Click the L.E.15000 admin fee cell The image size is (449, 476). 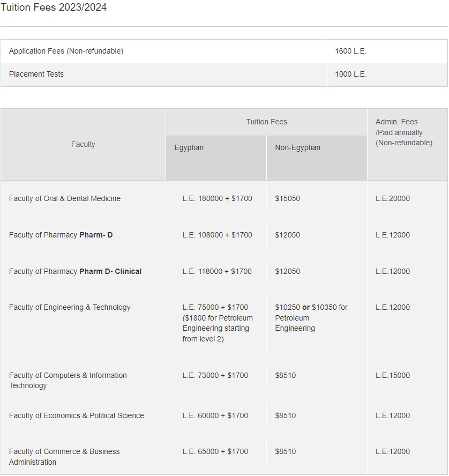[392, 375]
